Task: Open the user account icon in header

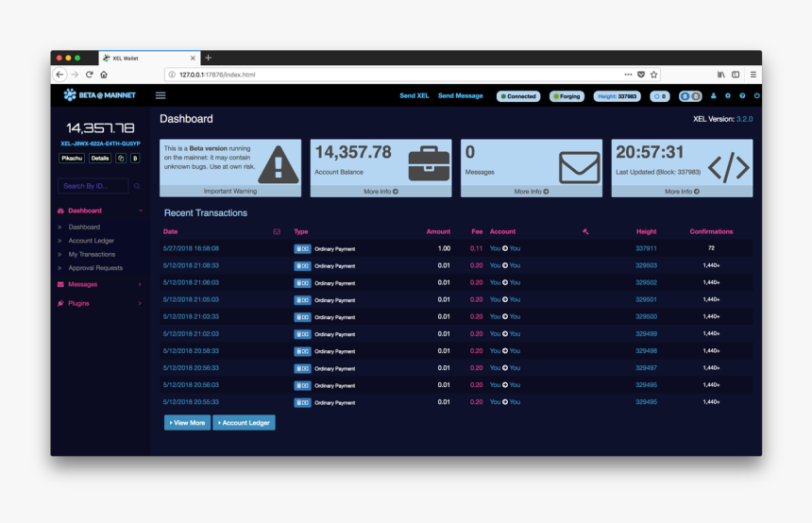Action: pyautogui.click(x=713, y=95)
